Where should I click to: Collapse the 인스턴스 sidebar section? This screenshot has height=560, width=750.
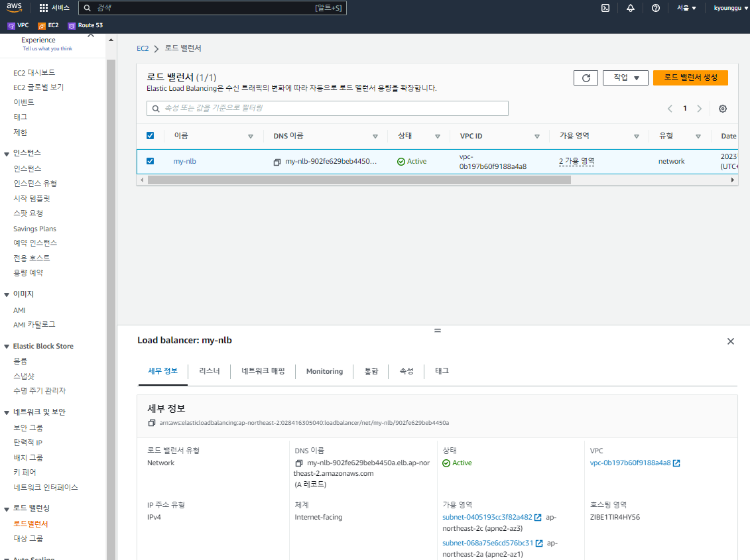(x=7, y=154)
